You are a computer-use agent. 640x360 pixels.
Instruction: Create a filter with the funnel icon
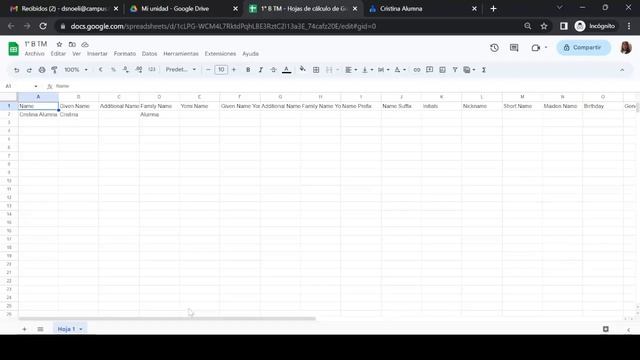pyautogui.click(x=455, y=70)
